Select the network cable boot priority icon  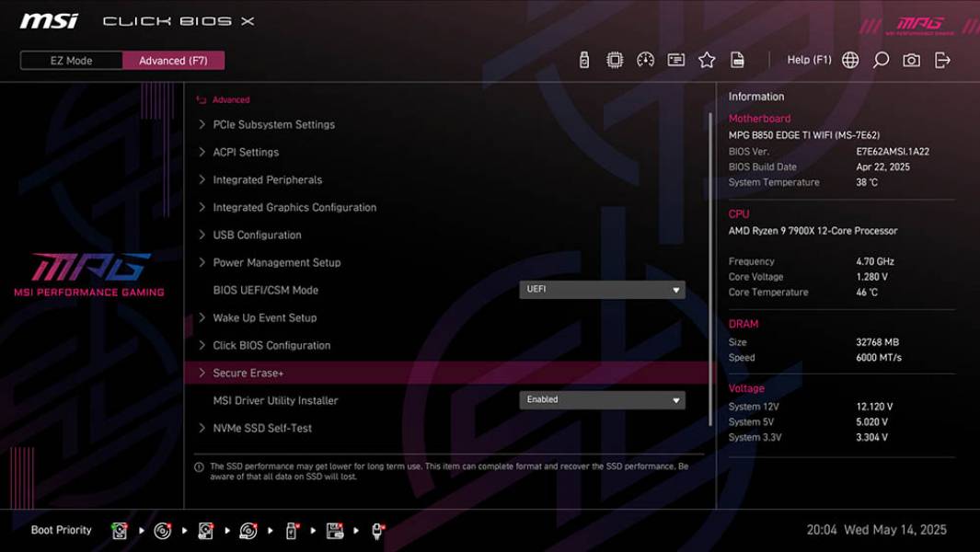click(x=377, y=531)
